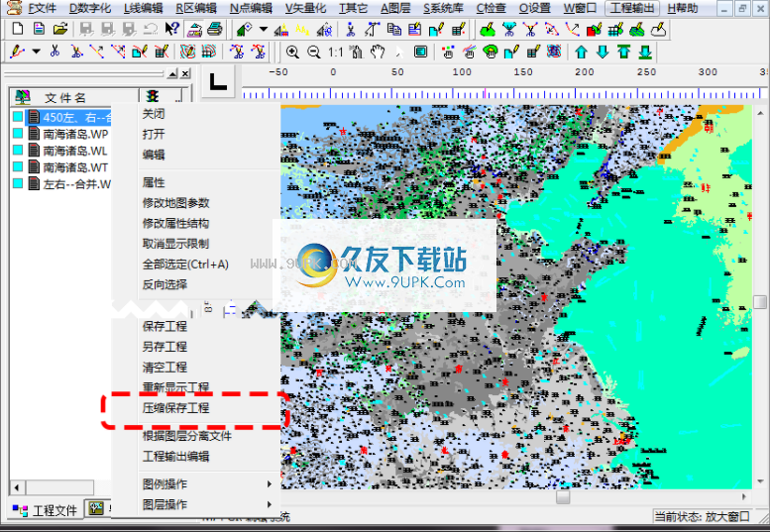Image resolution: width=770 pixels, height=532 pixels.
Task: Click the red-green region merge icon
Action: click(594, 30)
